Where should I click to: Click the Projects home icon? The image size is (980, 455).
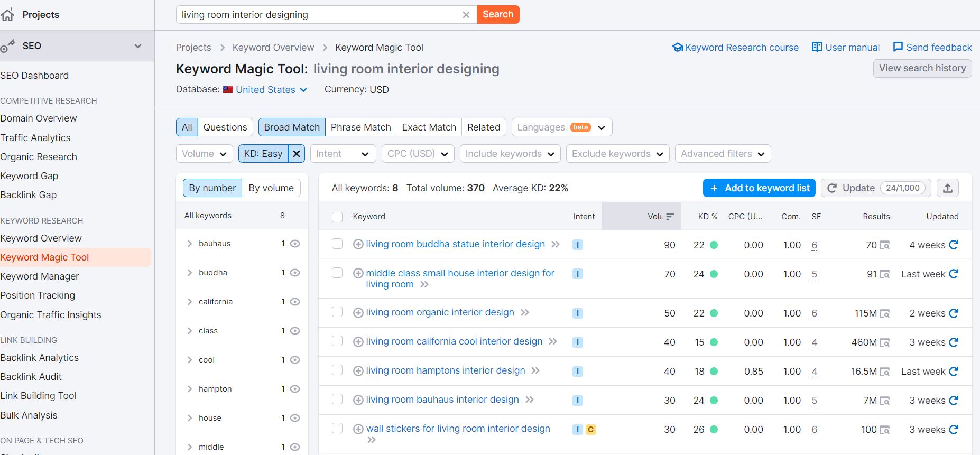pos(7,15)
